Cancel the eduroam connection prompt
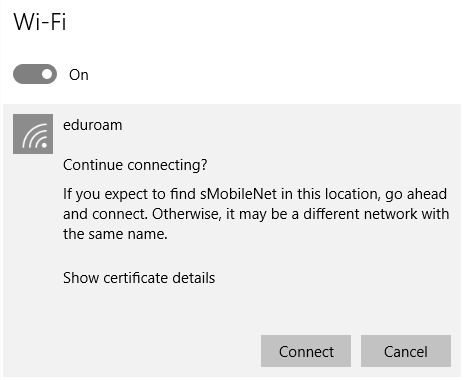This screenshot has width=464, height=380. [x=406, y=351]
